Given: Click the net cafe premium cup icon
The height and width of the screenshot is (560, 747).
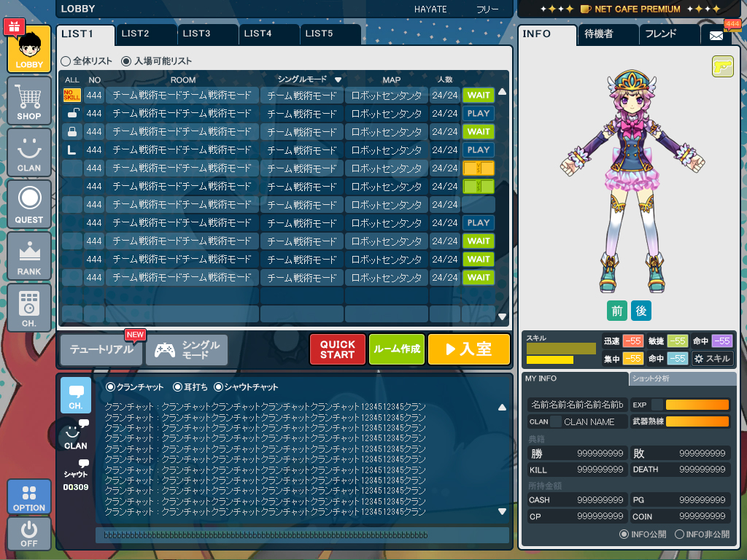Looking at the screenshot, I should click(x=586, y=9).
